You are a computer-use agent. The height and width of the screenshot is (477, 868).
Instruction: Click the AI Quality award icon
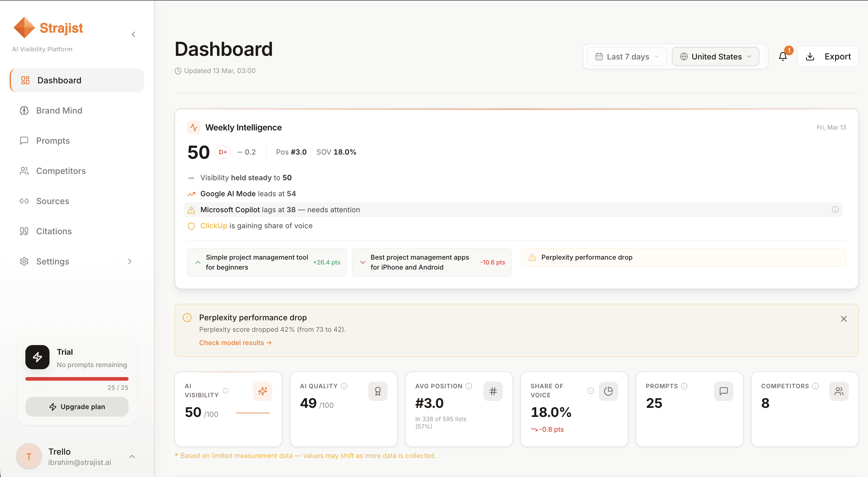(378, 391)
